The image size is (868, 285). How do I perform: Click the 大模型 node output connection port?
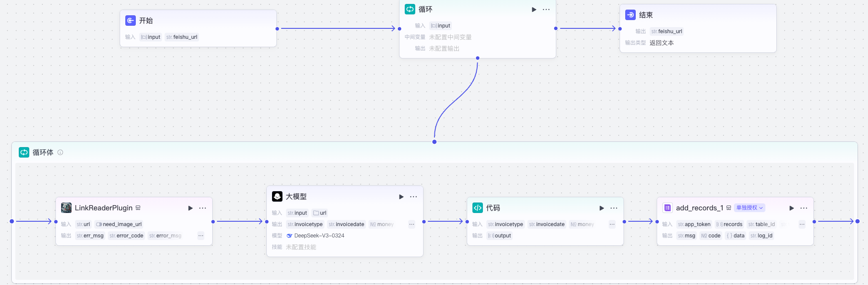click(424, 222)
